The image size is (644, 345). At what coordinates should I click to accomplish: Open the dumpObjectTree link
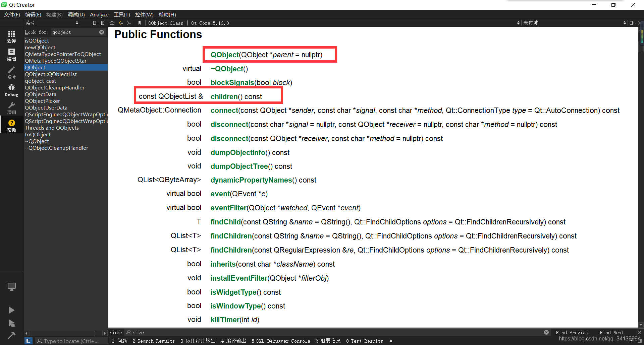point(239,166)
